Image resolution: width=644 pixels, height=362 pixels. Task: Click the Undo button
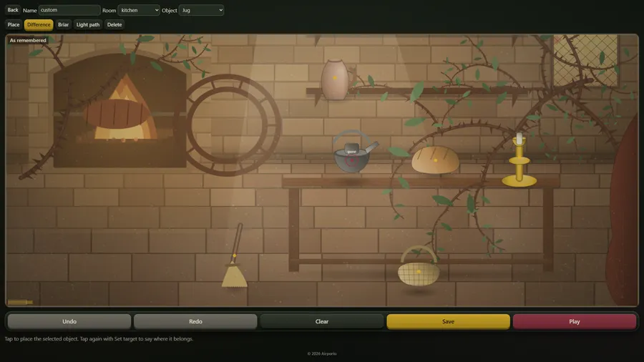click(x=69, y=321)
